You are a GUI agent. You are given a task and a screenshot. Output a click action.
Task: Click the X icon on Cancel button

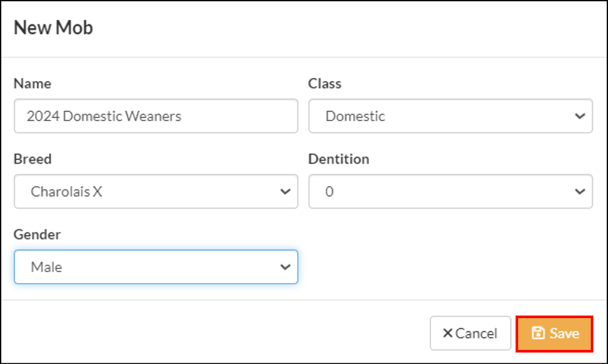(447, 333)
